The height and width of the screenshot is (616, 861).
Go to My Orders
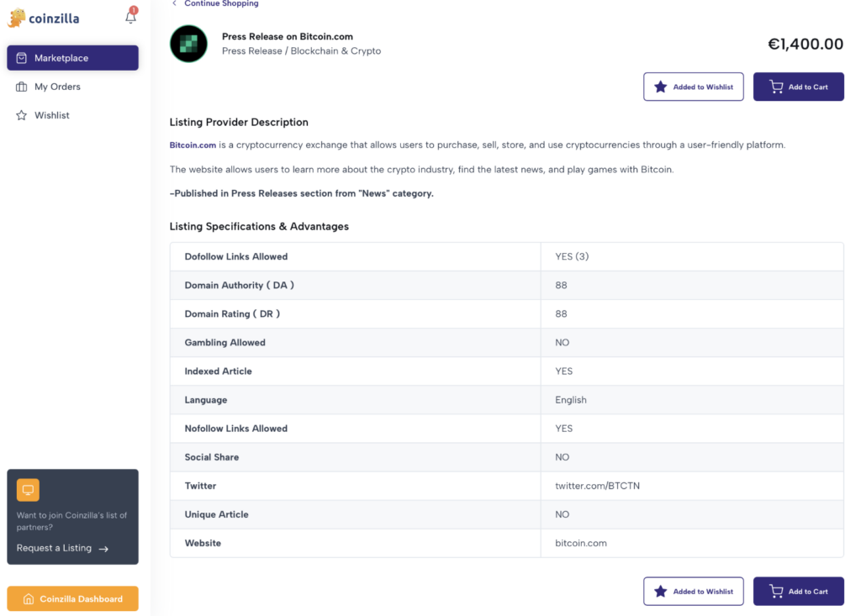pos(57,87)
